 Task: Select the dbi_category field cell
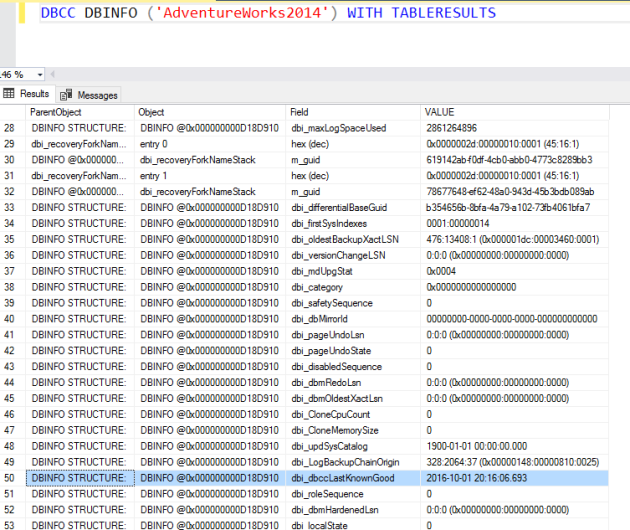(x=353, y=287)
